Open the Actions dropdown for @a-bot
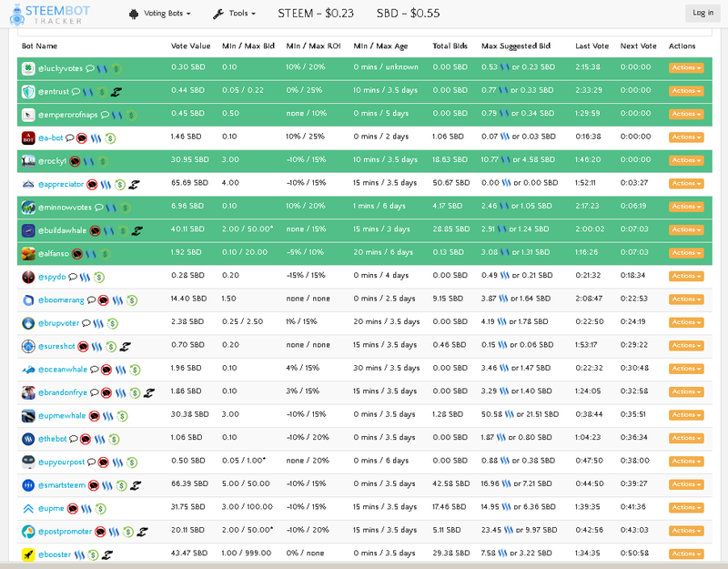 [686, 137]
